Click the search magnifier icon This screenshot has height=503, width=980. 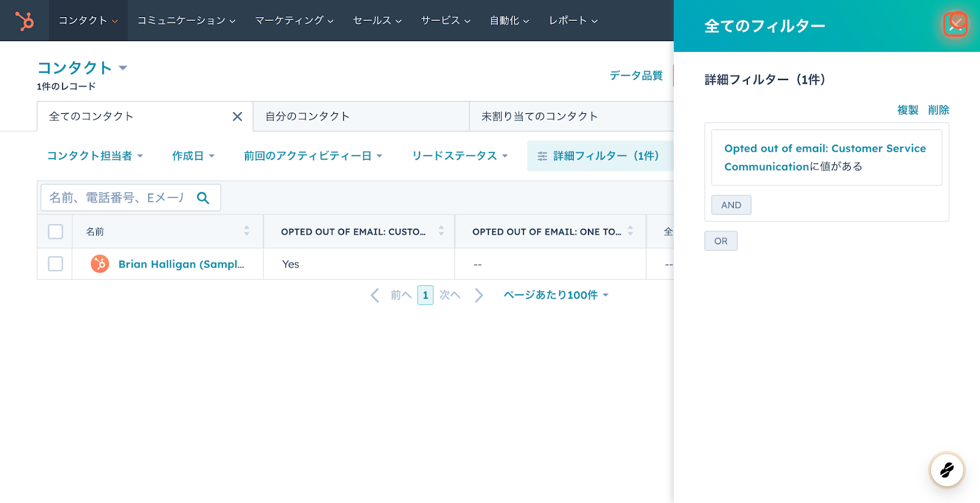point(203,198)
